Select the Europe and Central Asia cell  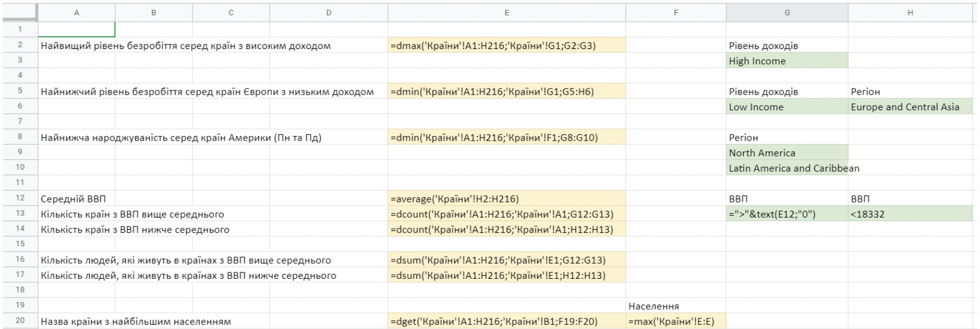tap(910, 107)
